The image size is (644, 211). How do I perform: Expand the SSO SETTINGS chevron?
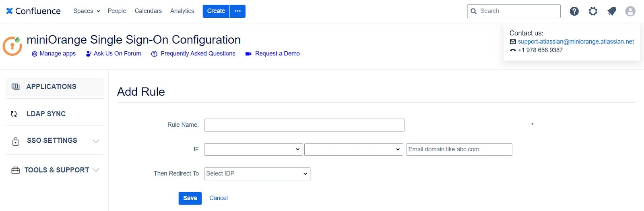click(x=96, y=141)
